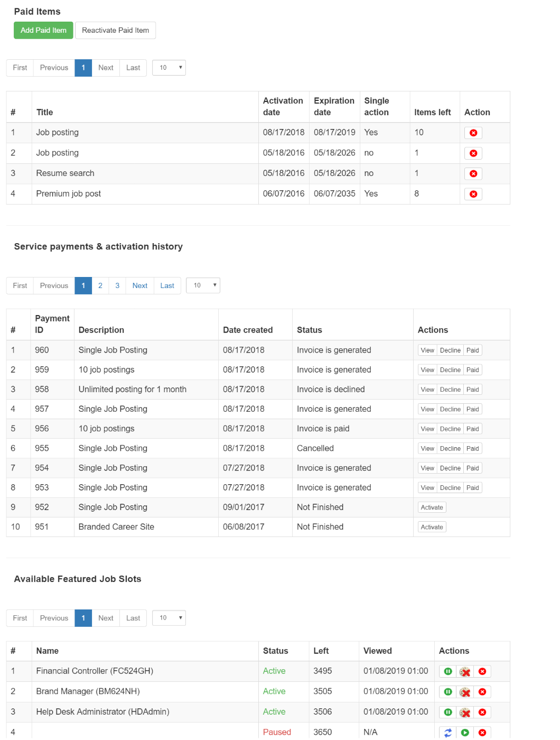Mark payment 957 as Paid
The image size is (560, 740).
(473, 409)
